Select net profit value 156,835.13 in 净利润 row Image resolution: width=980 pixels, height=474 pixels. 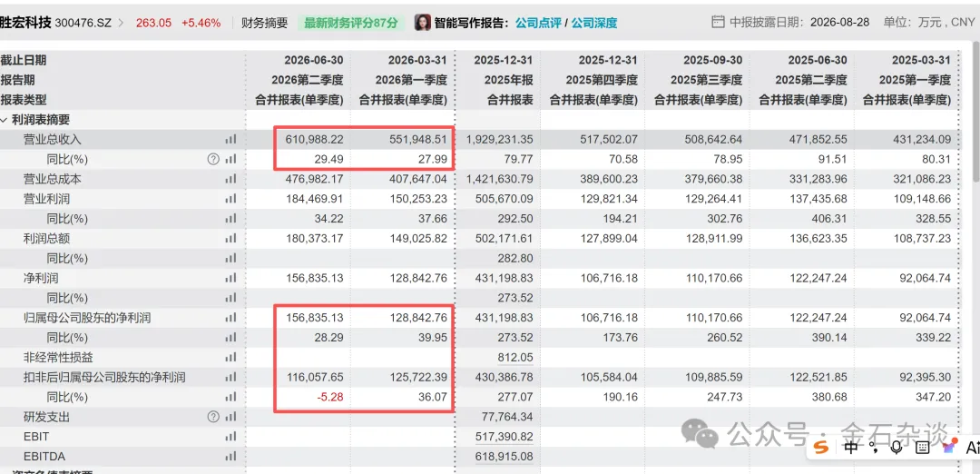[312, 278]
